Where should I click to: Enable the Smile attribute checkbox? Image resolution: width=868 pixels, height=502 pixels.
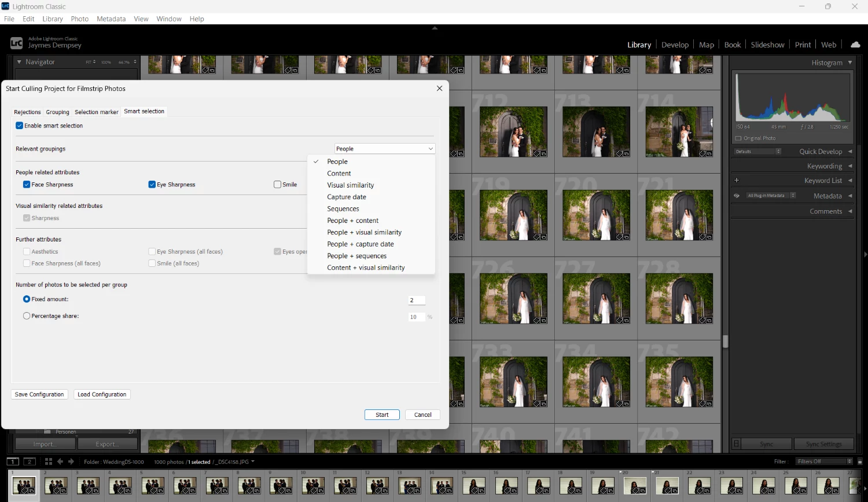[277, 184]
